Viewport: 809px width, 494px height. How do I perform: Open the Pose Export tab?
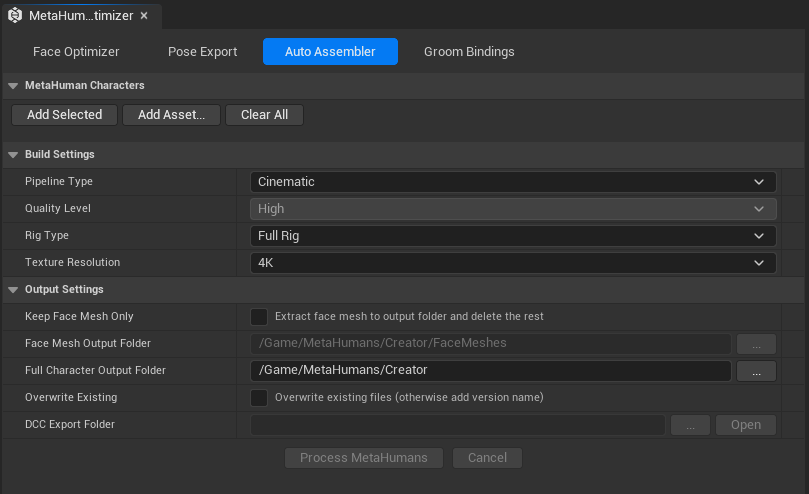coord(202,52)
